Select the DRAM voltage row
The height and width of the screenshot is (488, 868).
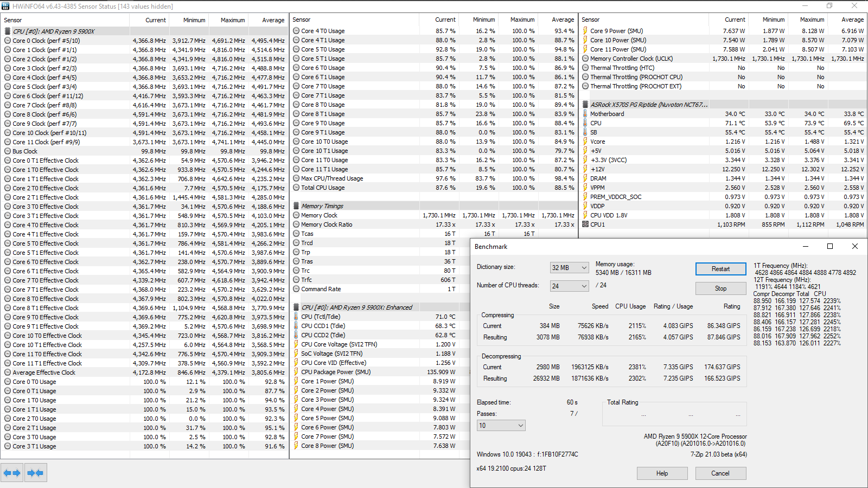[723, 178]
